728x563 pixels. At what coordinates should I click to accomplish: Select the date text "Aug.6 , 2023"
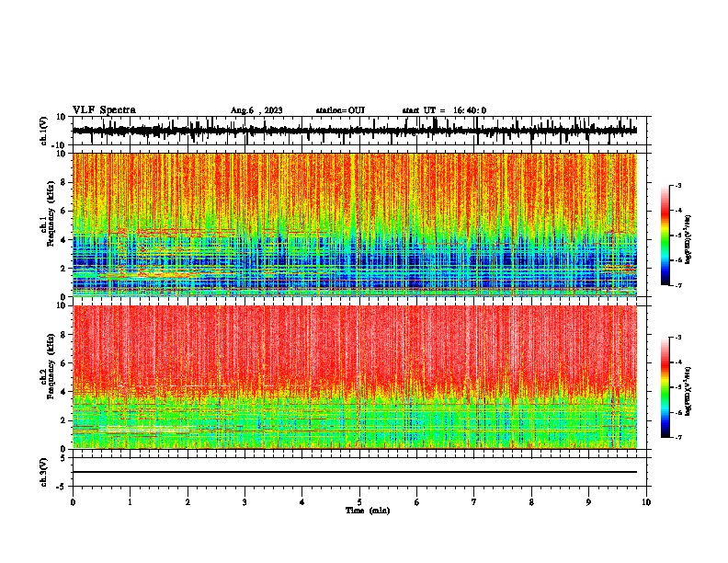tap(256, 110)
